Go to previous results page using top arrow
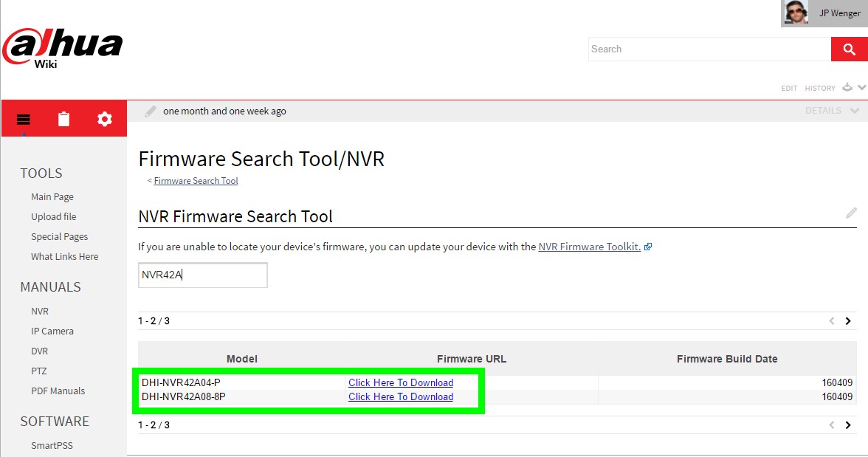This screenshot has height=457, width=868. coord(831,321)
